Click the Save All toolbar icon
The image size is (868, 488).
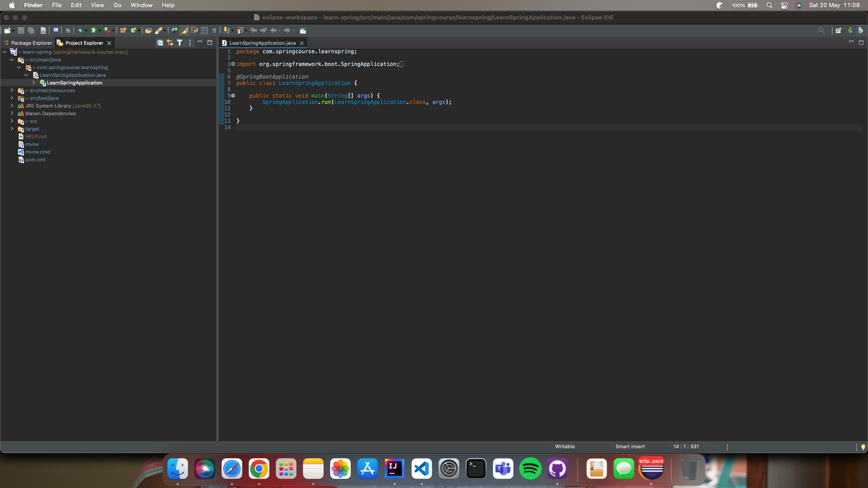click(x=31, y=30)
